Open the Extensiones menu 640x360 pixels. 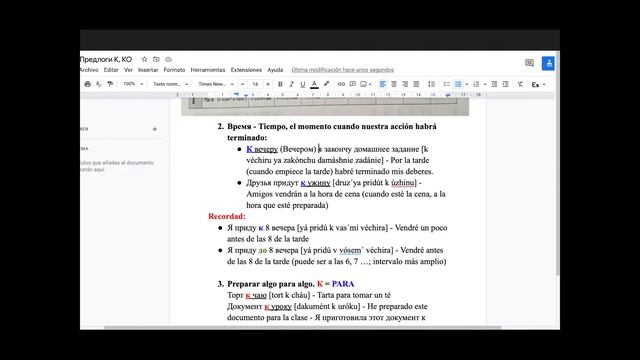[246, 70]
